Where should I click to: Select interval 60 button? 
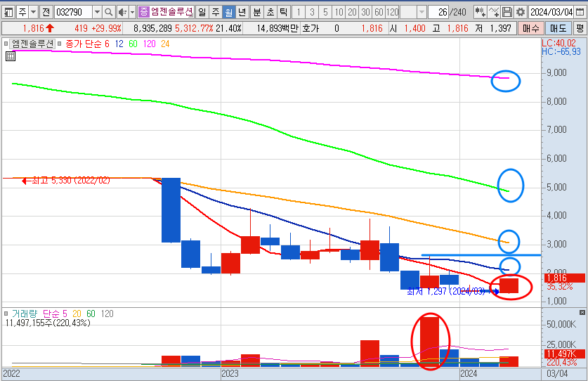(379, 13)
